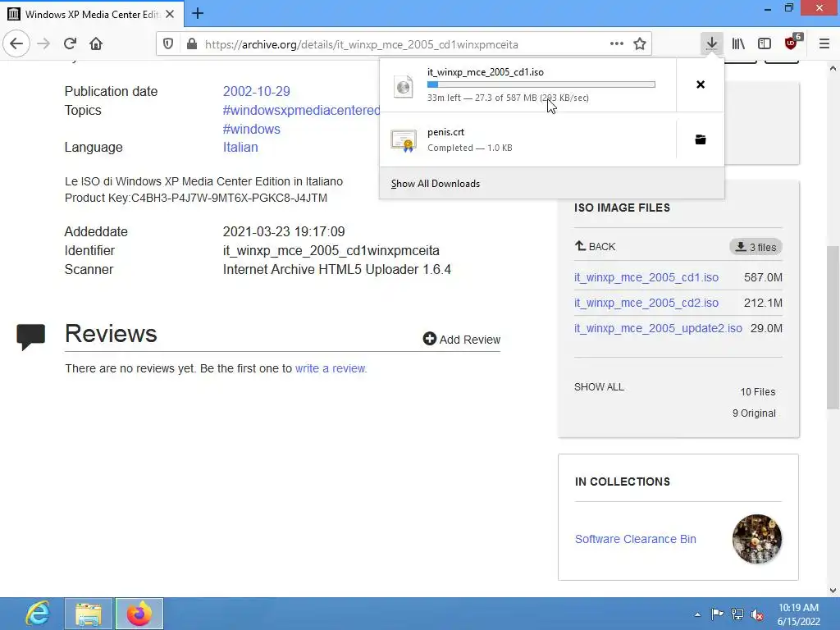Image resolution: width=840 pixels, height=630 pixels.
Task: Reload the current page
Action: click(x=71, y=44)
